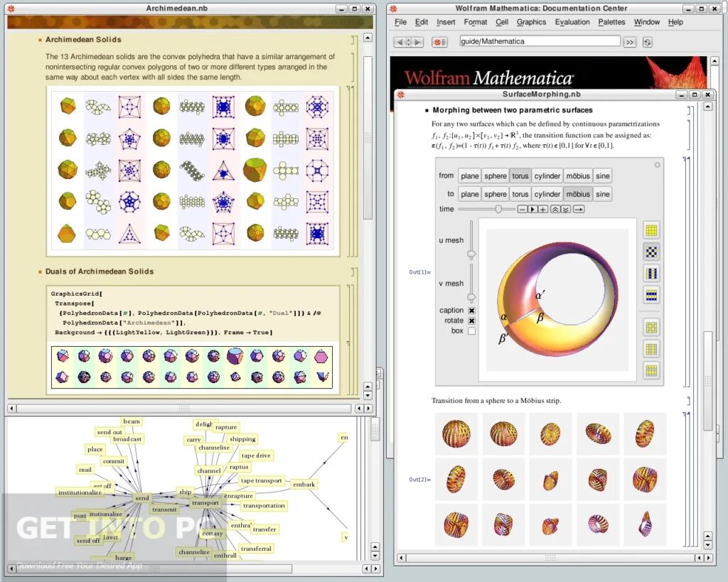Go forward in Documentation Center history
Screen dimensions: 728x582
(418, 42)
